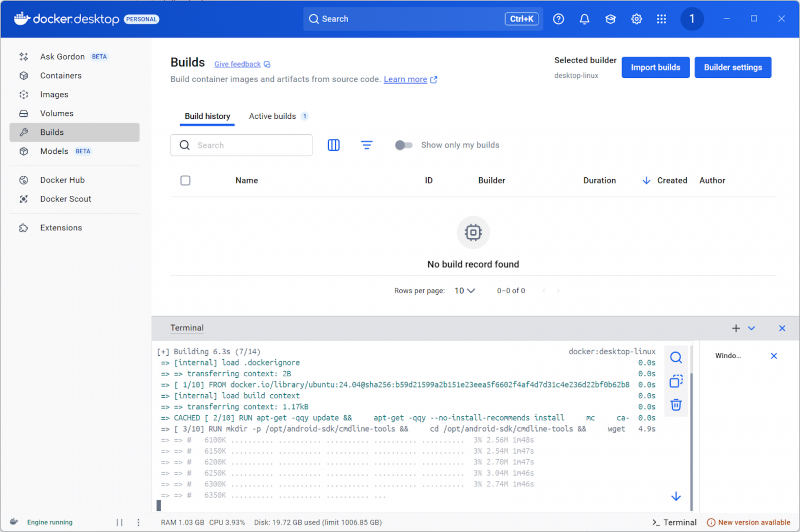This screenshot has width=800, height=532.
Task: Click the Import builds button
Action: click(655, 67)
